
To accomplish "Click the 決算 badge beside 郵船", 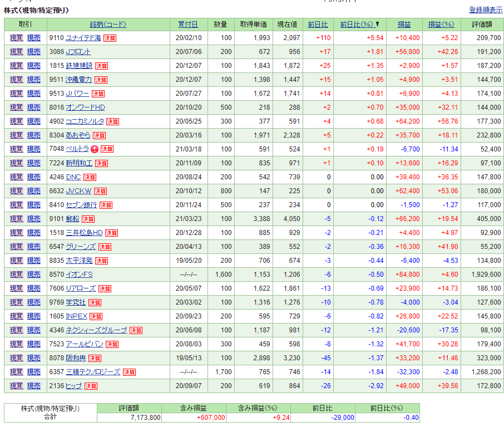I will (88, 219).
